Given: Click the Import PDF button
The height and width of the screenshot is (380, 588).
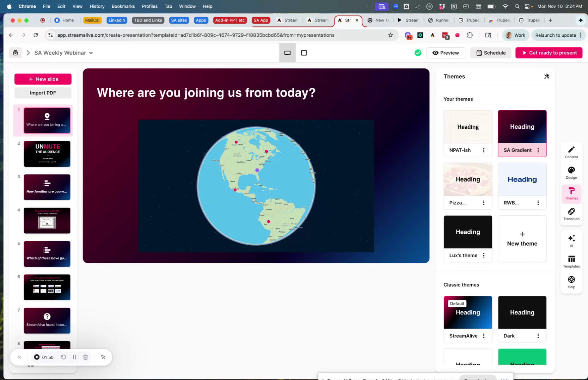Looking at the screenshot, I should coord(43,93).
